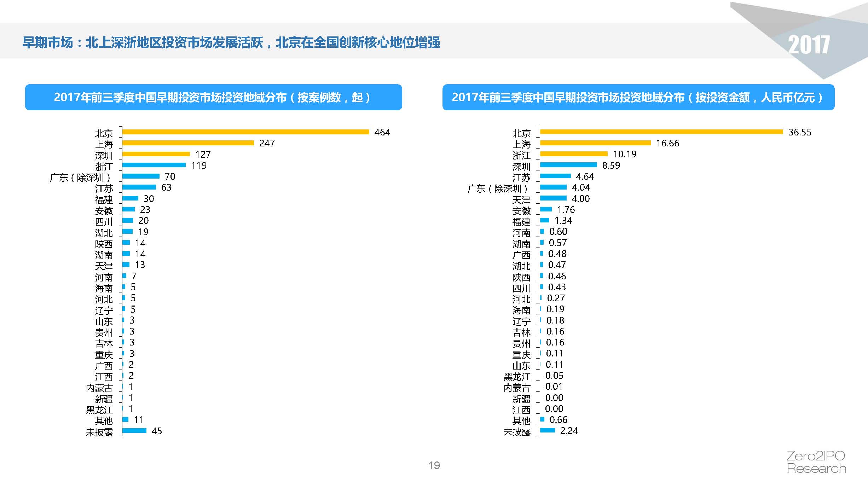
Task: Click the page number 19
Action: 434,465
